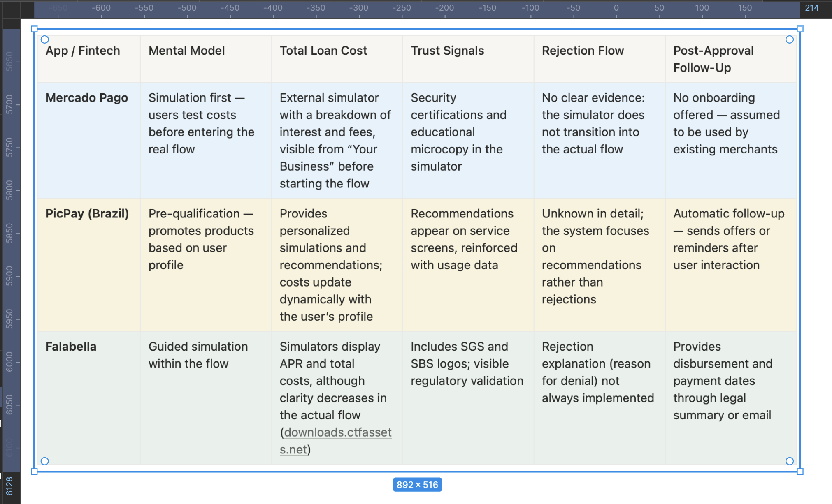Image resolution: width=832 pixels, height=504 pixels.
Task: Select the Mental Model column header
Action: (186, 51)
